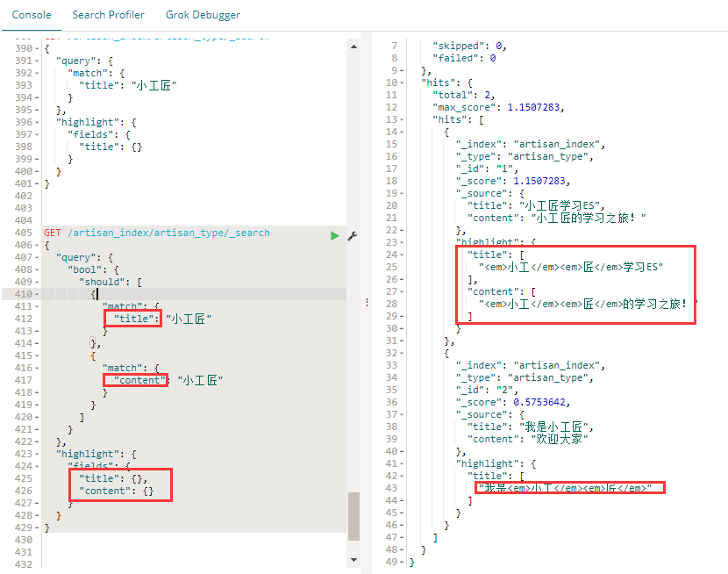The image size is (728, 574).
Task: Collapse the match block at line 392
Action: click(x=37, y=74)
